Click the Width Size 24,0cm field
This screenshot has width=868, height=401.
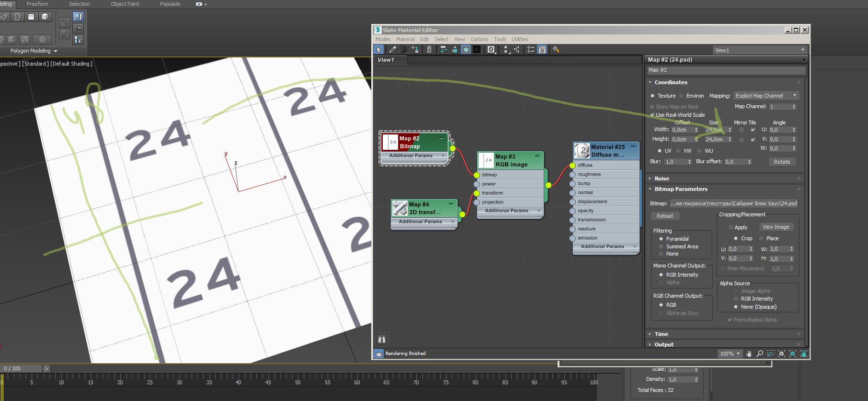pyautogui.click(x=715, y=130)
